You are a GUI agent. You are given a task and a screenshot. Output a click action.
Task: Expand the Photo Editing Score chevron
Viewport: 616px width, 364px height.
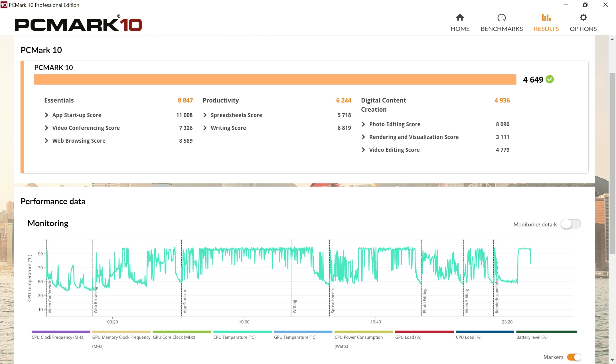(363, 124)
